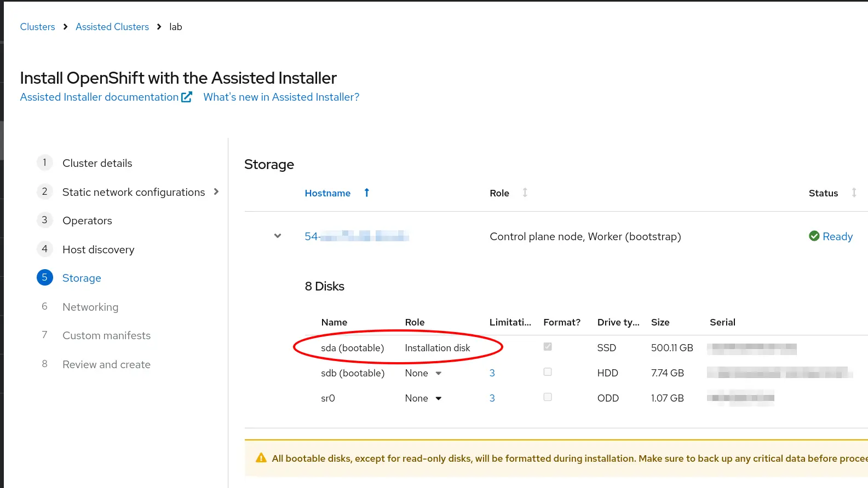The width and height of the screenshot is (868, 488).
Task: Select the sdb (bootable) disk name
Action: coord(353,373)
